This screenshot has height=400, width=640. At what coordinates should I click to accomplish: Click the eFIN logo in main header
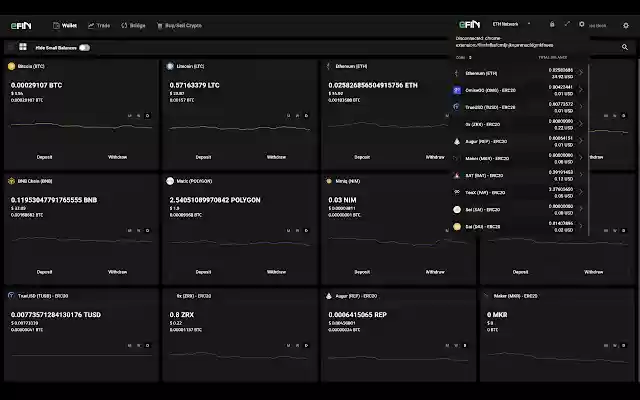[21, 26]
